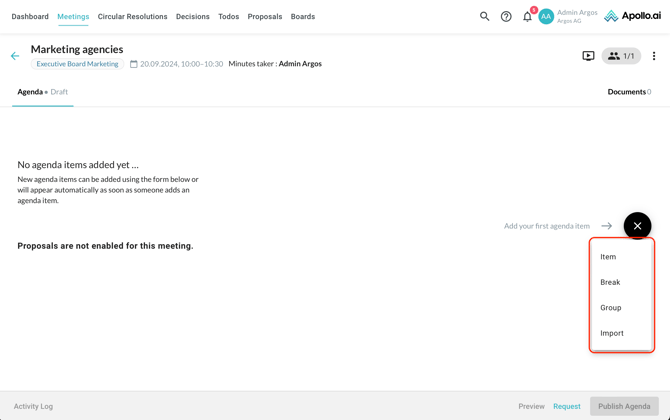
Task: Navigate to Circular Resolutions
Action: [x=132, y=17]
